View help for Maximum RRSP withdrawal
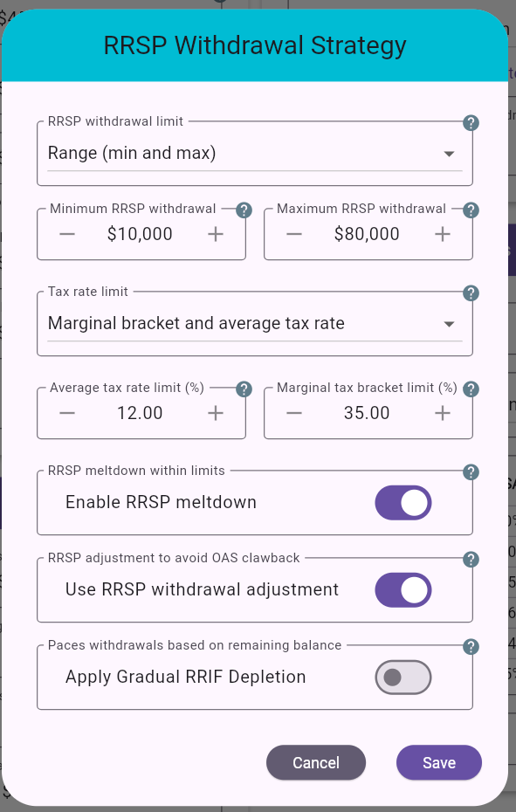The width and height of the screenshot is (516, 812). click(471, 210)
